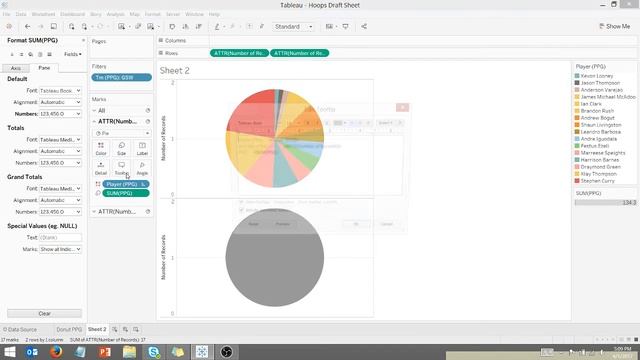
Task: Click the Share workbook toolbar icon
Action: tap(364, 27)
